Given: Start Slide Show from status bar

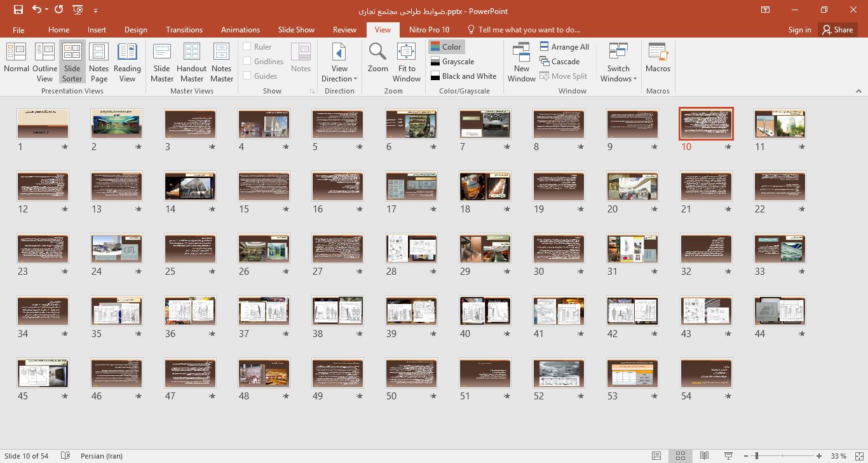Looking at the screenshot, I should 728,455.
